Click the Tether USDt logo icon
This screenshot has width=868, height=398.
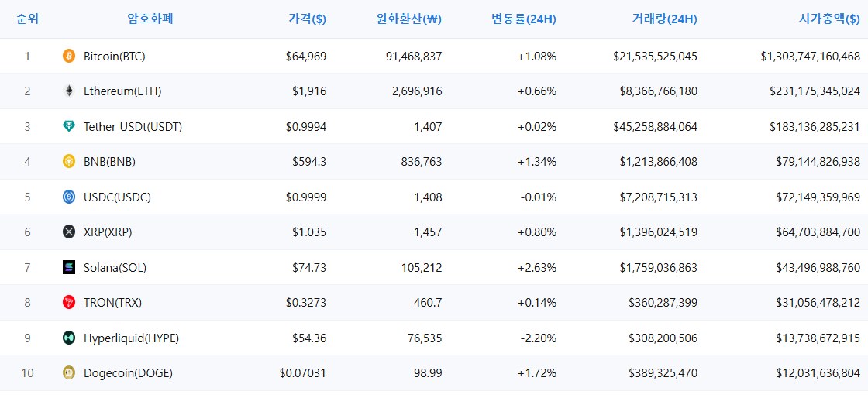click(69, 126)
